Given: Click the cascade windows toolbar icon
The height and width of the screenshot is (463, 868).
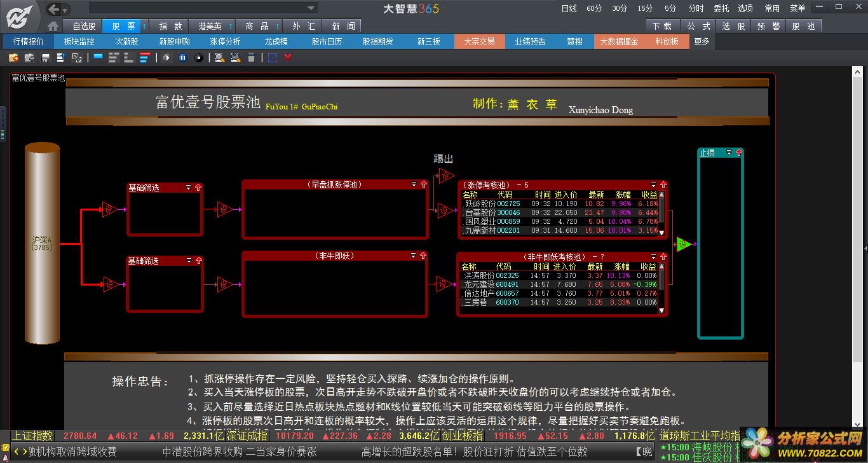Looking at the screenshot, I should [77, 58].
